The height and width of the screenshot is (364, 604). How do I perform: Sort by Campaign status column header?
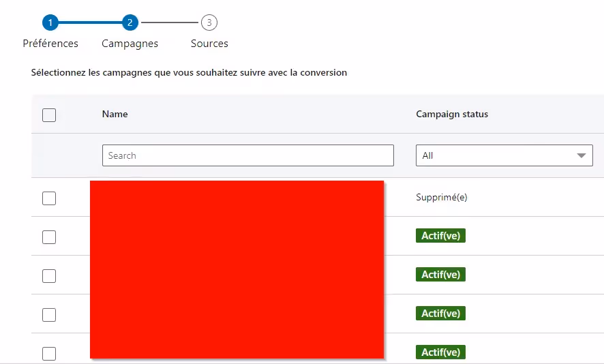coord(452,114)
